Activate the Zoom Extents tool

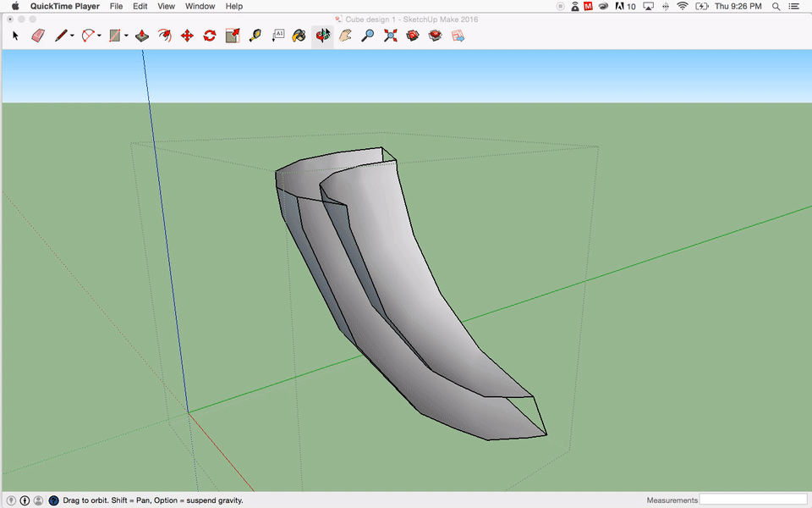[390, 36]
